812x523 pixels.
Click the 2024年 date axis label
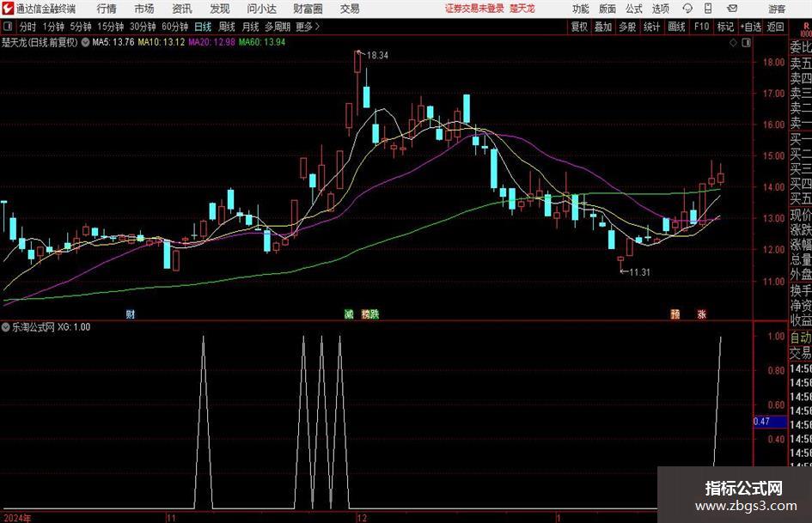(x=17, y=518)
